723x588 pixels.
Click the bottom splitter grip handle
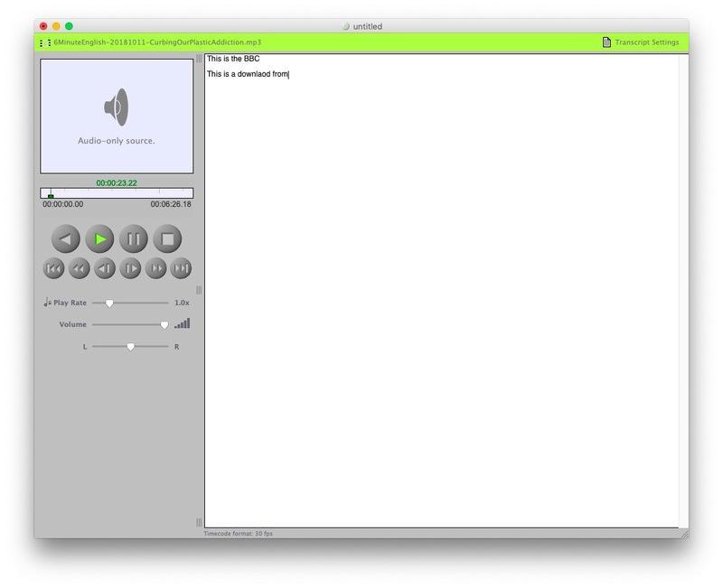pyautogui.click(x=199, y=522)
